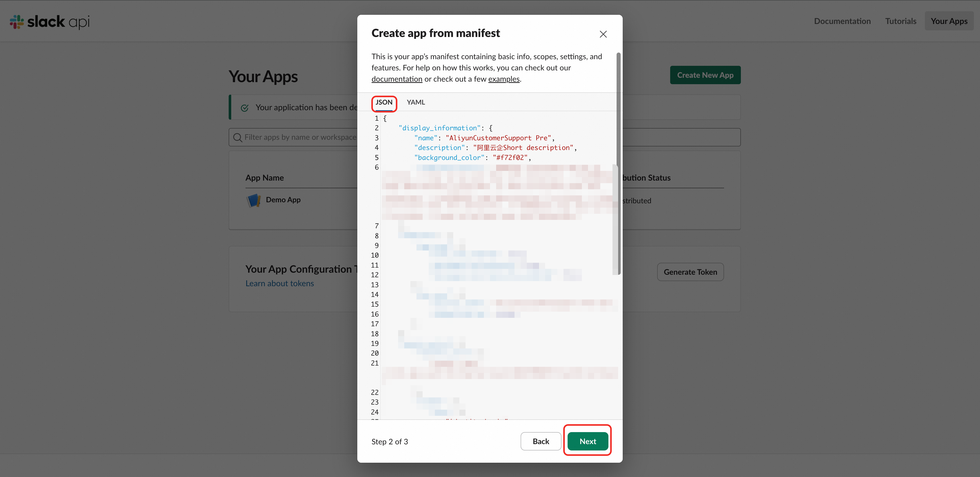Click the "name" line in the manifest editor
Screen dimensions: 980x477
coord(484,138)
